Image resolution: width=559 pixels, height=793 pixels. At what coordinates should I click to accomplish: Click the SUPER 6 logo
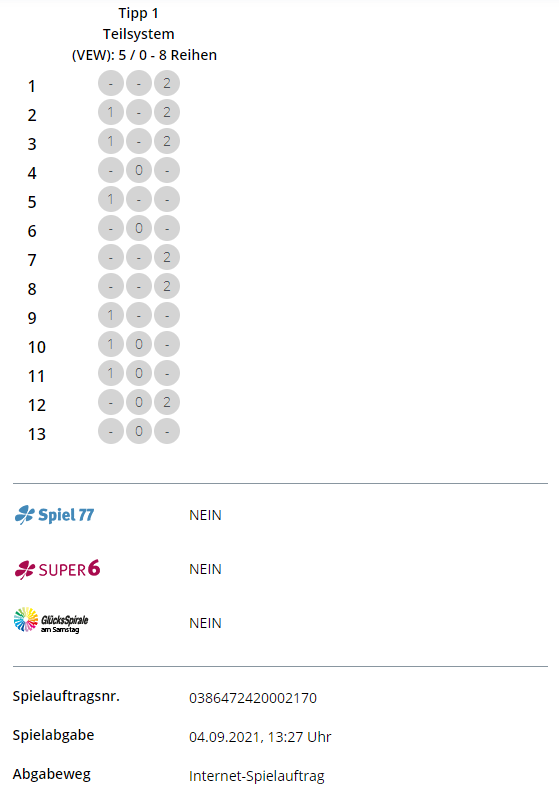[57, 569]
